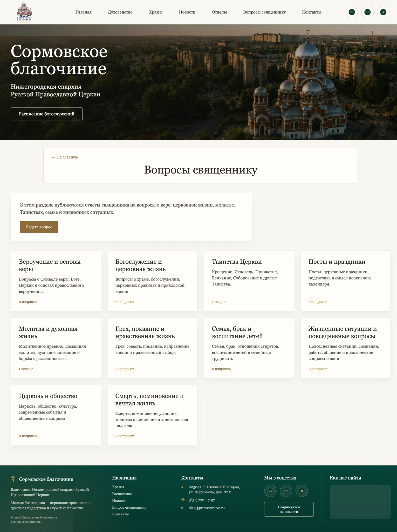Click the map under Как нас найти
Viewport: 397px width, 532px height.
point(360,502)
